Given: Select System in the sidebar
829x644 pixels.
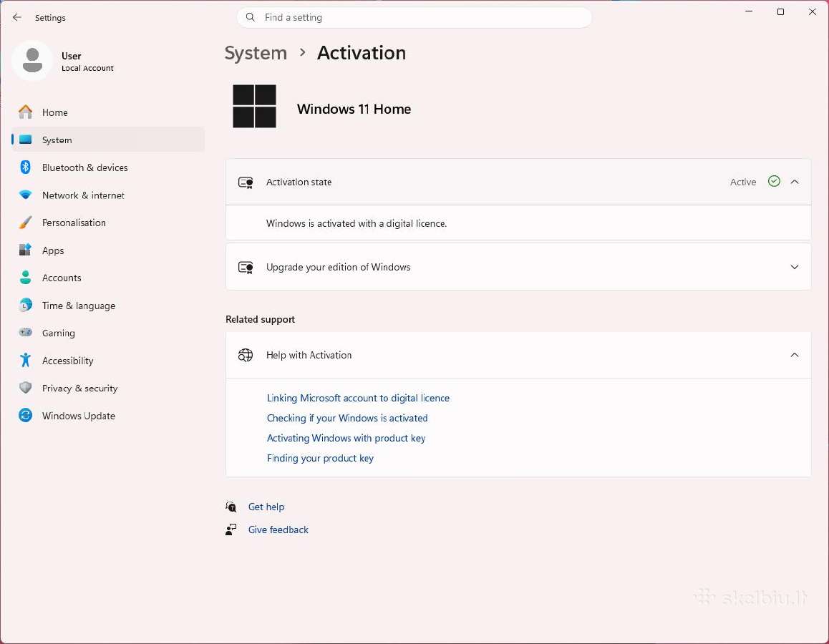Looking at the screenshot, I should pyautogui.click(x=108, y=140).
